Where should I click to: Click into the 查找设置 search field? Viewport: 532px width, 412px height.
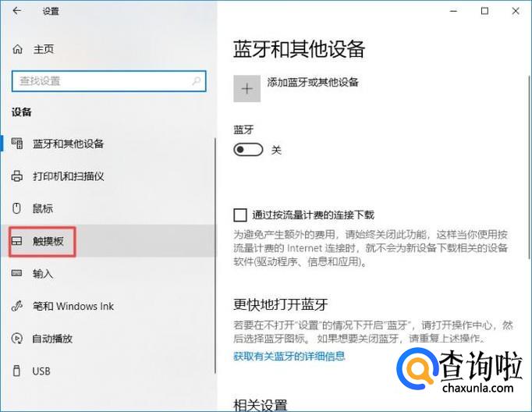[109, 81]
